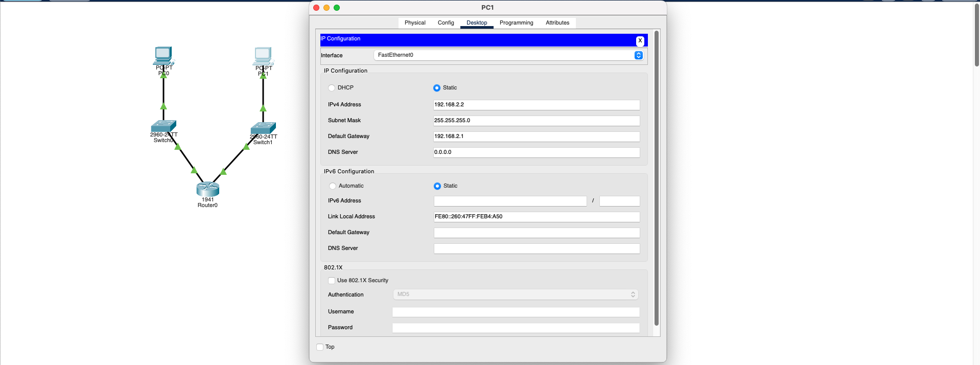
Task: Click the Switch0 2960-24TT device icon
Action: click(164, 126)
